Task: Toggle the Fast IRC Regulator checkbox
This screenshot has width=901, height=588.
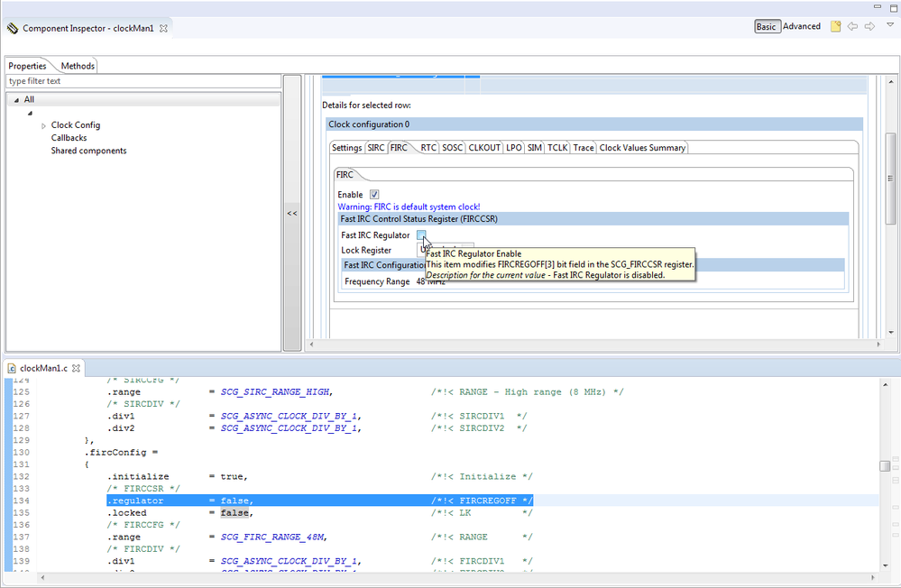Action: click(x=421, y=234)
